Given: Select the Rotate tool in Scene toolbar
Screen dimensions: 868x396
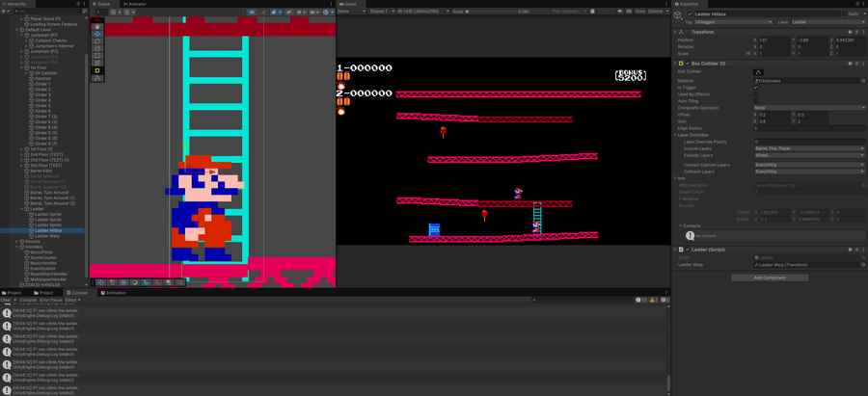Looking at the screenshot, I should pyautogui.click(x=97, y=40).
